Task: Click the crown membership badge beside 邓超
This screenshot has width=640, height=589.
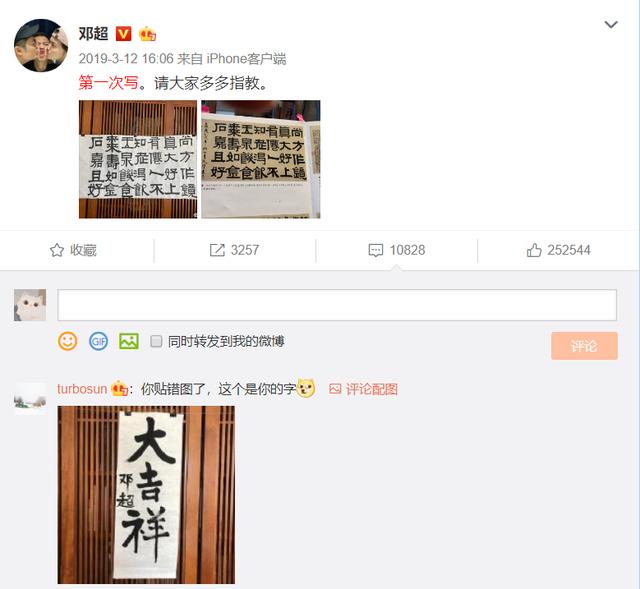Action: [147, 33]
